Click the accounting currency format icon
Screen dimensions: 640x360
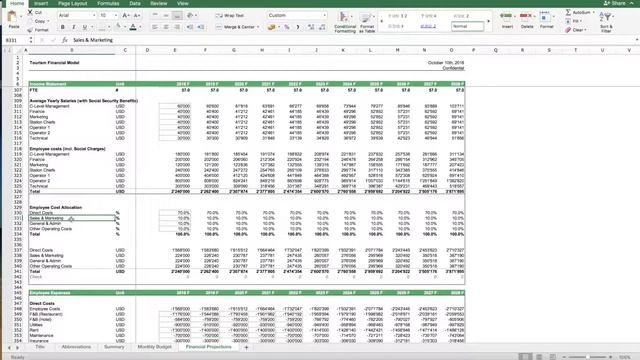271,27
